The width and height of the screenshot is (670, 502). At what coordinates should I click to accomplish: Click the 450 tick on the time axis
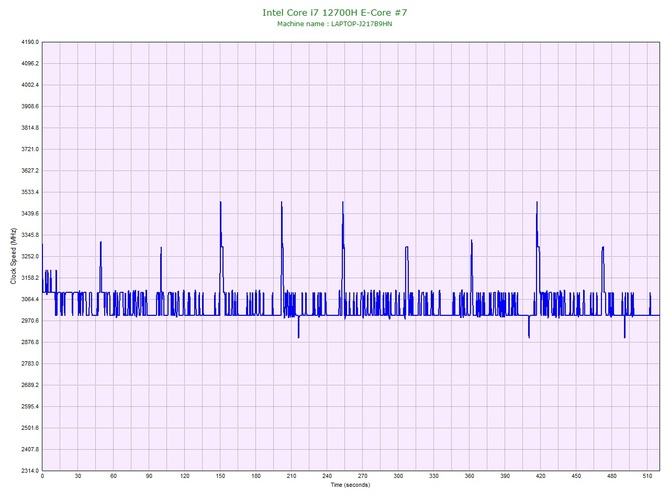click(x=576, y=476)
